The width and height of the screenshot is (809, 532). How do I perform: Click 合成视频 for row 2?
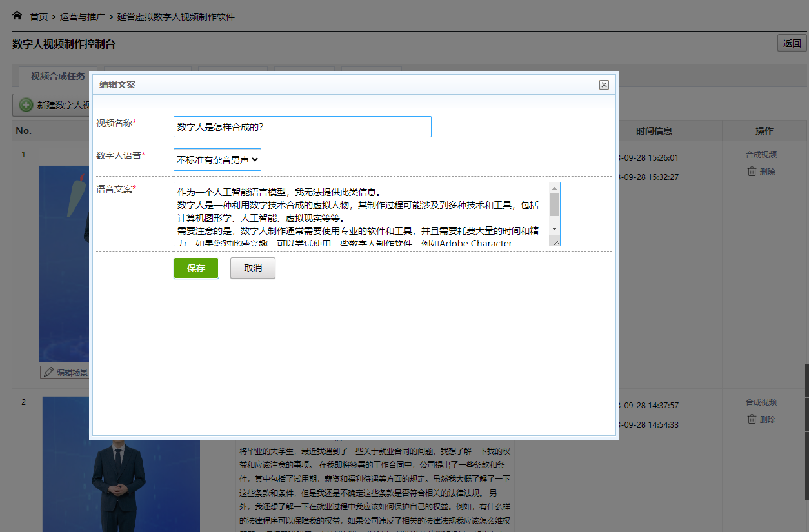click(761, 402)
